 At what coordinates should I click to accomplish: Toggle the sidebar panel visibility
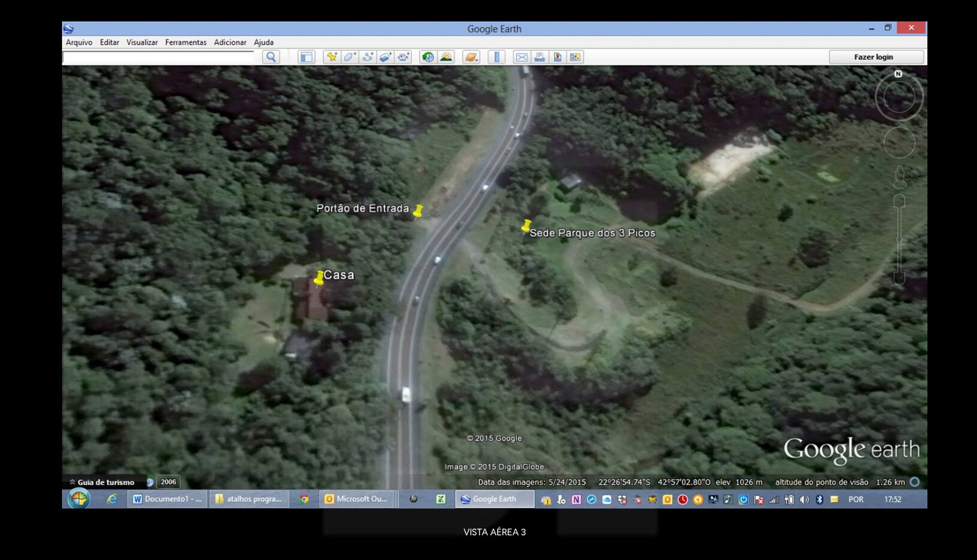coord(306,57)
